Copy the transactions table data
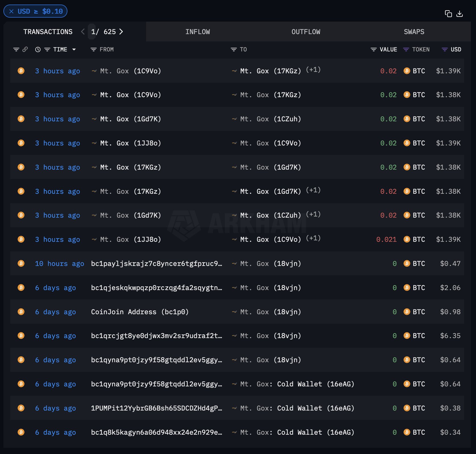The width and height of the screenshot is (476, 454). (448, 14)
